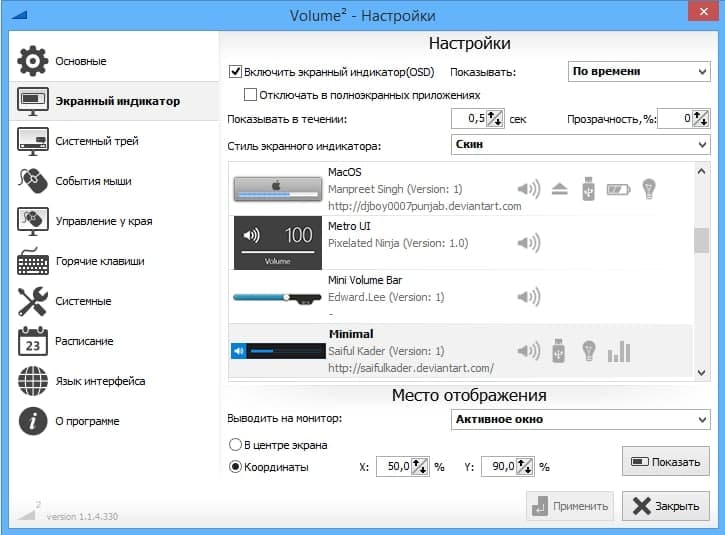Click the Manpreet Singh (Version: 1) text
This screenshot has height=535, width=725.
pyautogui.click(x=395, y=189)
